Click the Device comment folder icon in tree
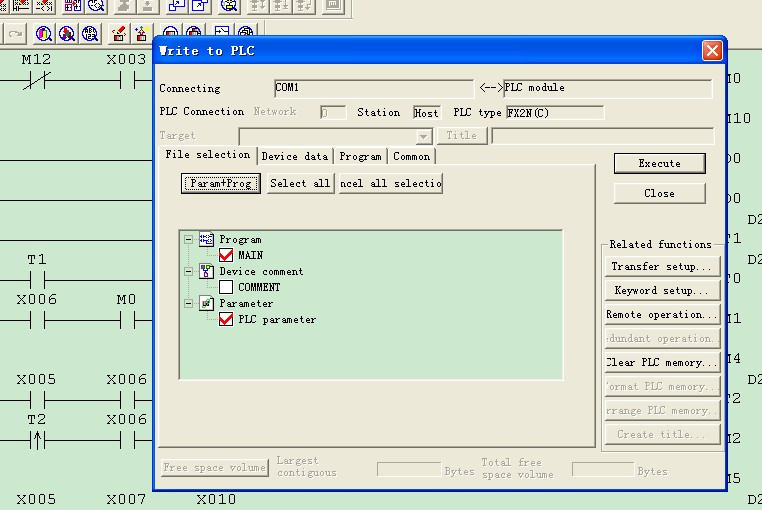Image resolution: width=762 pixels, height=510 pixels. [x=206, y=271]
